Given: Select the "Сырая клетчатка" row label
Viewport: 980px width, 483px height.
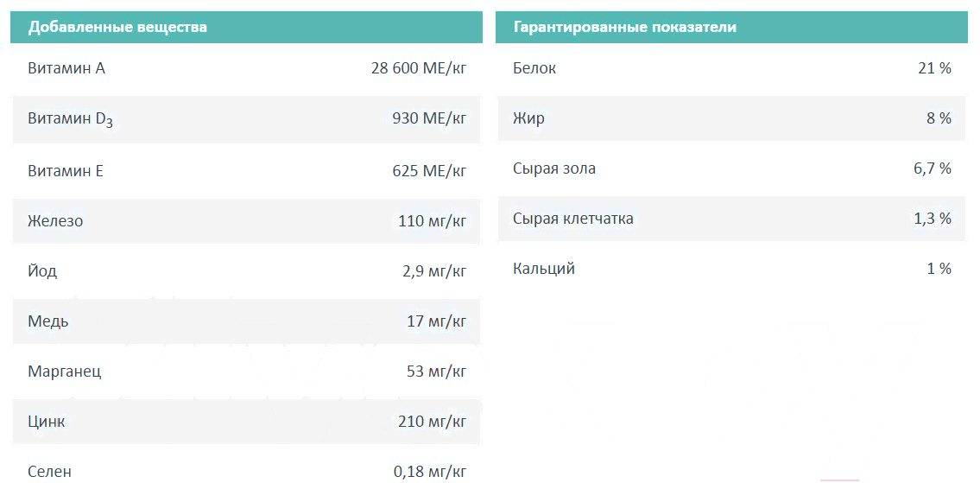Looking at the screenshot, I should pyautogui.click(x=573, y=219).
